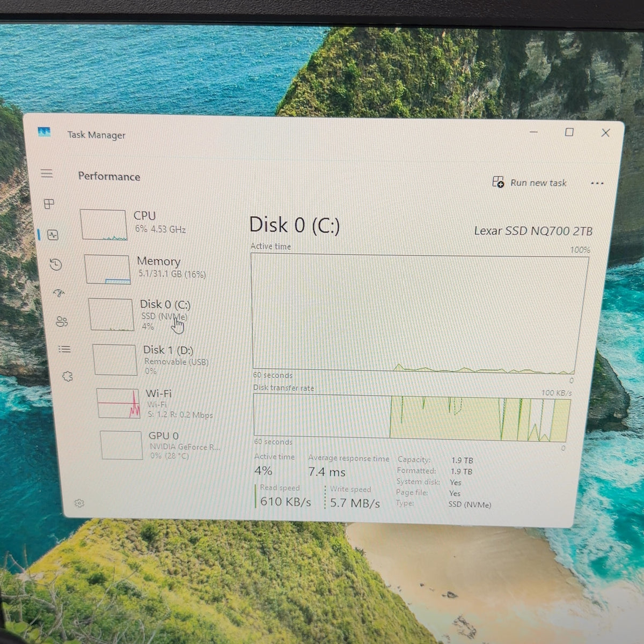This screenshot has width=644, height=644.
Task: Click the Active time graph area
Action: click(420, 313)
